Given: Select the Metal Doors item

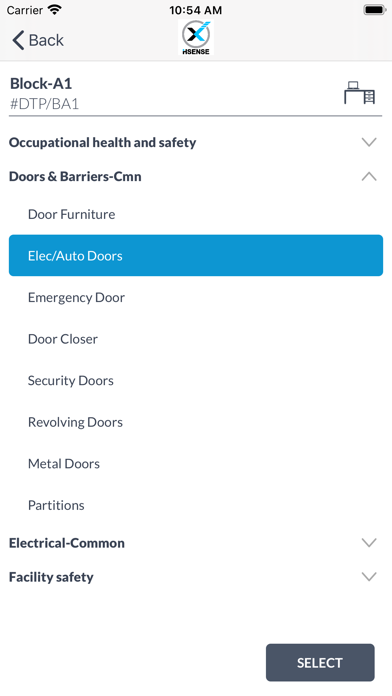Looking at the screenshot, I should [196, 463].
